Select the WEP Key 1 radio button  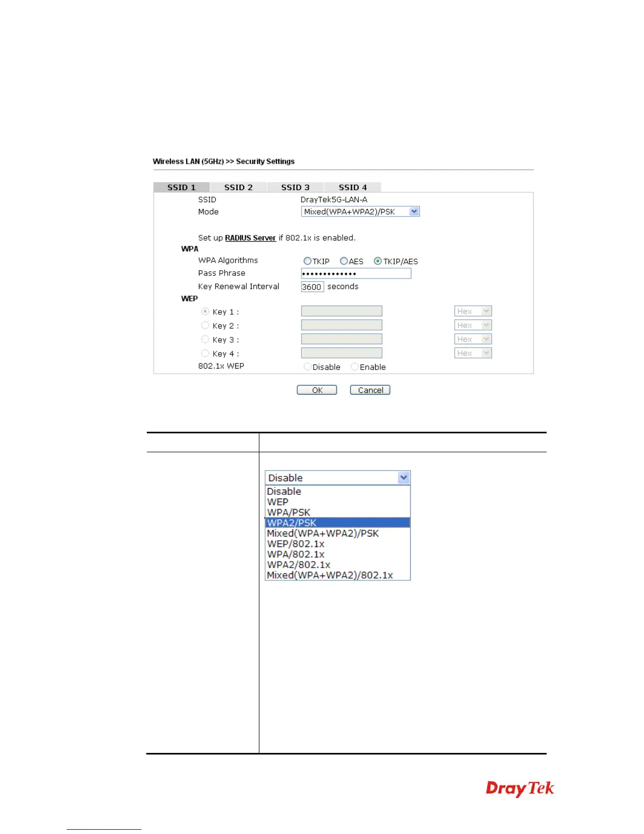point(205,312)
